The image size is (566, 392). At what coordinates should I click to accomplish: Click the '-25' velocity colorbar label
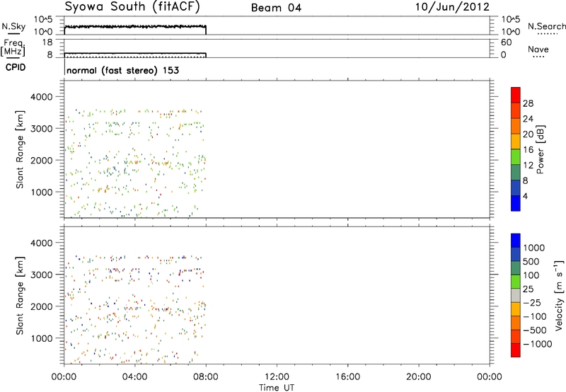click(x=532, y=303)
